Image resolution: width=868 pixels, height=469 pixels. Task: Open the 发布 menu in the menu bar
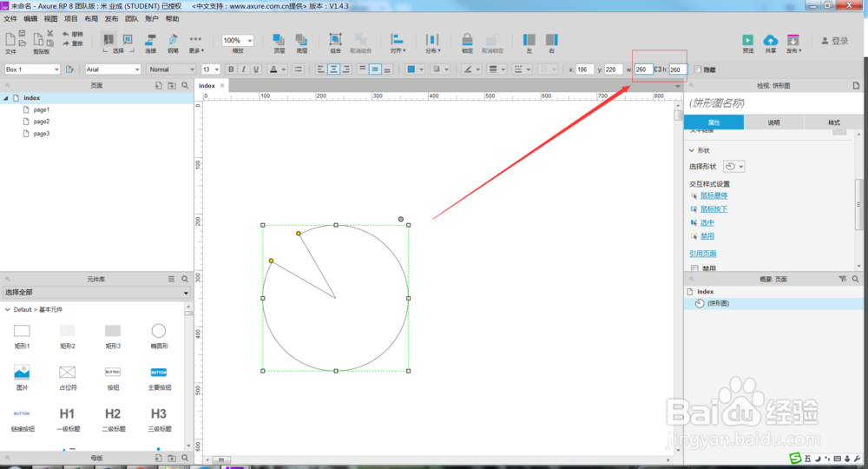pos(111,19)
